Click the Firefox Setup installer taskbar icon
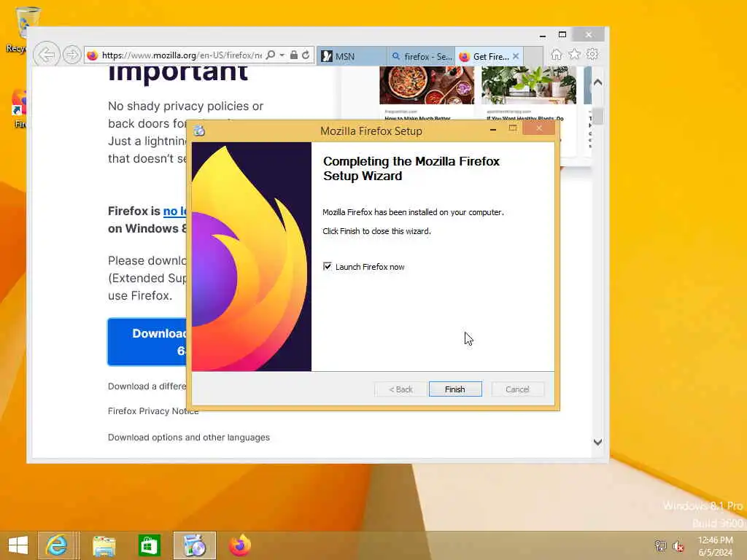Screen dimensions: 747x560 point(195,545)
